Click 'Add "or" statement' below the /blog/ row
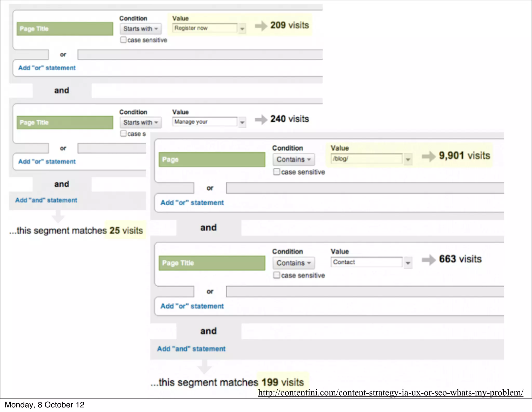Screen dimensions: 532x412 (192, 202)
